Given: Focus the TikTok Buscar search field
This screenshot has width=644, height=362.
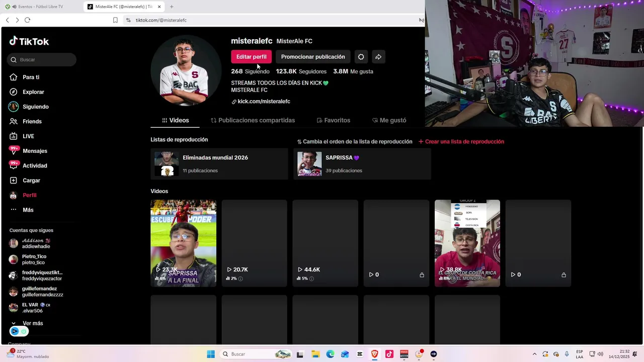Looking at the screenshot, I should (42, 60).
